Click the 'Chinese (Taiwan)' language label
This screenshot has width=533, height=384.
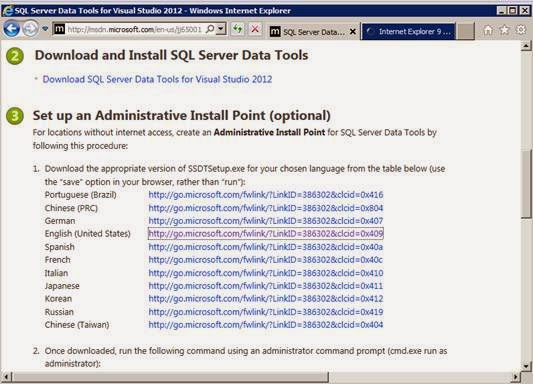(x=77, y=325)
